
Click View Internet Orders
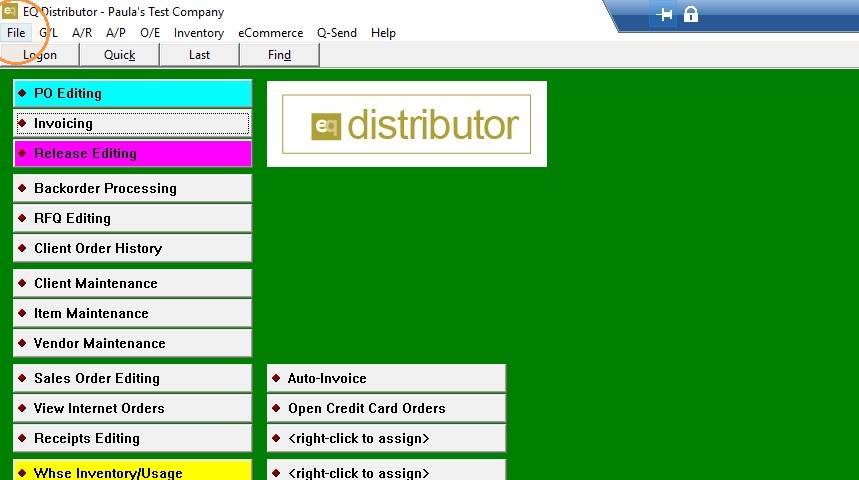tap(133, 408)
